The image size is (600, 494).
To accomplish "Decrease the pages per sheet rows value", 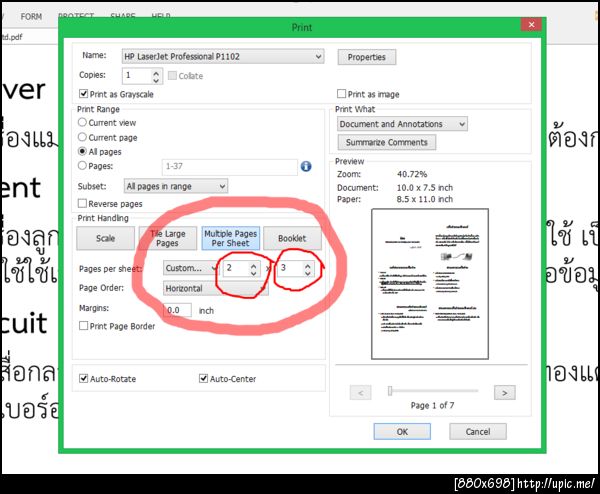I will pyautogui.click(x=308, y=273).
